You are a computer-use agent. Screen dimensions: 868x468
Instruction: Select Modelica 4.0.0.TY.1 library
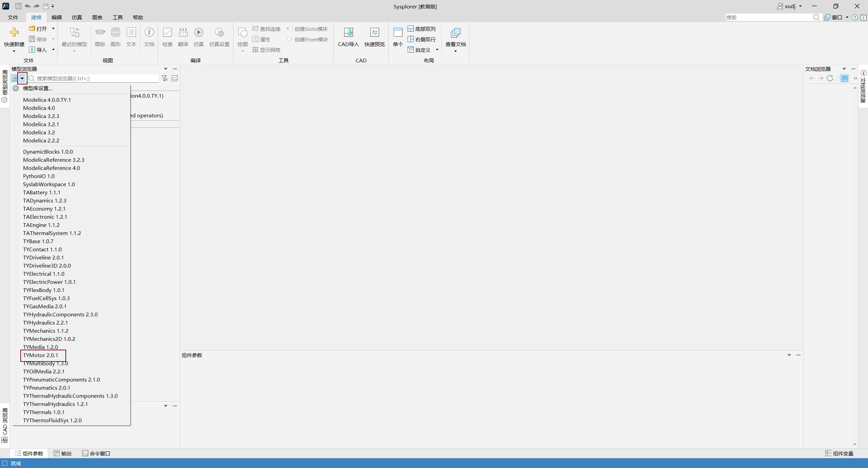point(47,100)
